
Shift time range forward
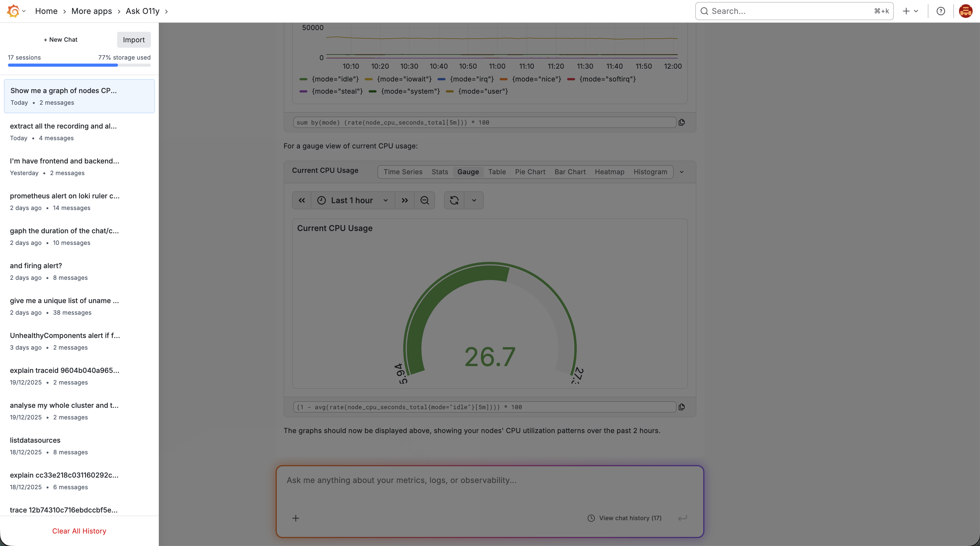405,200
